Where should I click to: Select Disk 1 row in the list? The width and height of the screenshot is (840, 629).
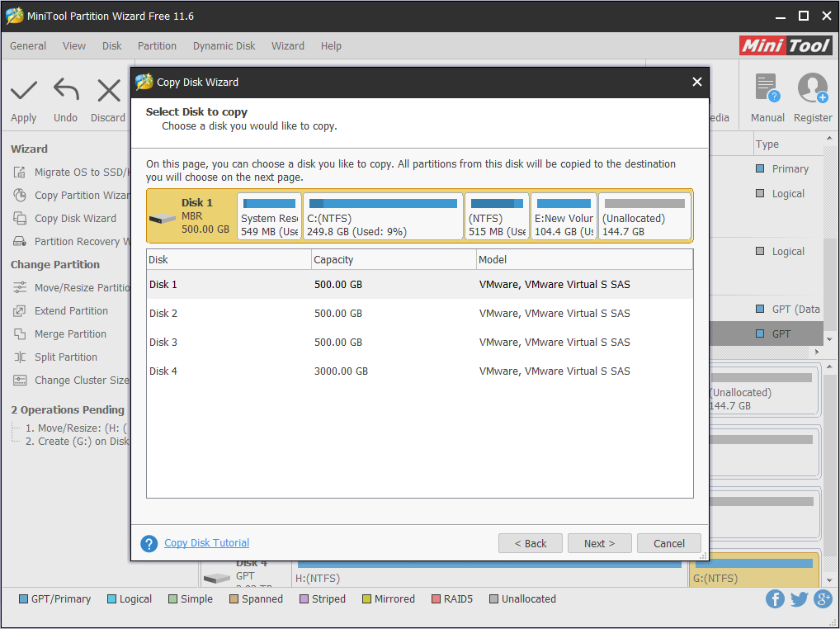click(419, 285)
